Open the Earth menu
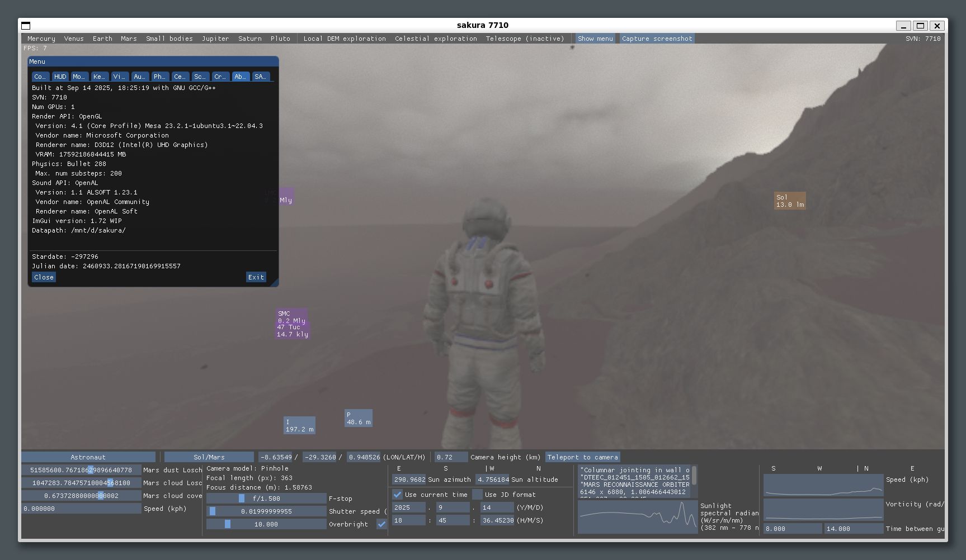The height and width of the screenshot is (560, 966). 102,39
